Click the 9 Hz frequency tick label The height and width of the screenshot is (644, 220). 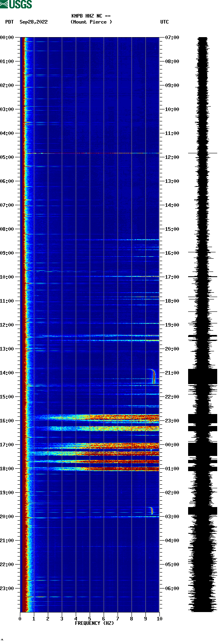tap(145, 619)
